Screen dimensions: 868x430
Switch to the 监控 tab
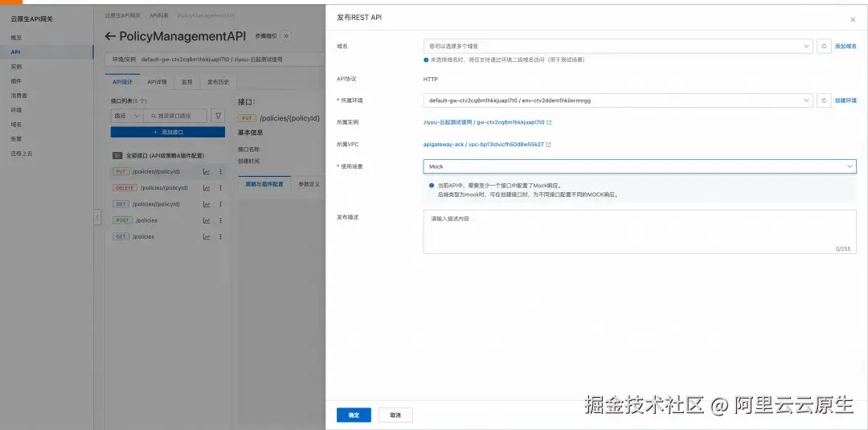(x=187, y=82)
